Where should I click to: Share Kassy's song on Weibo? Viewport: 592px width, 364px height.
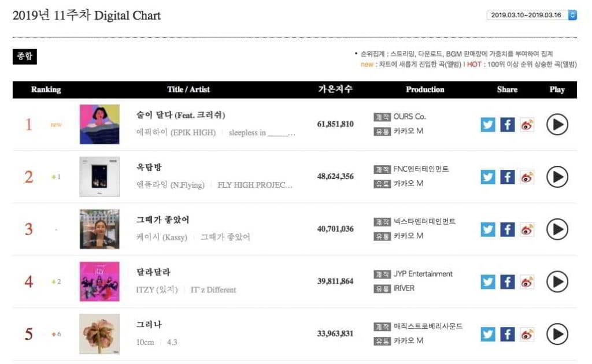point(527,229)
